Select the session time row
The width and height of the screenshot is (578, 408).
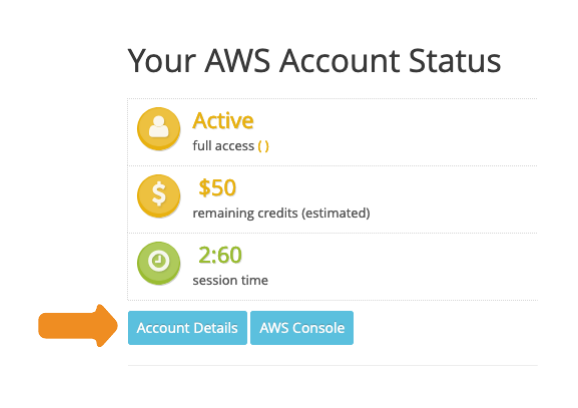pyautogui.click(x=332, y=267)
